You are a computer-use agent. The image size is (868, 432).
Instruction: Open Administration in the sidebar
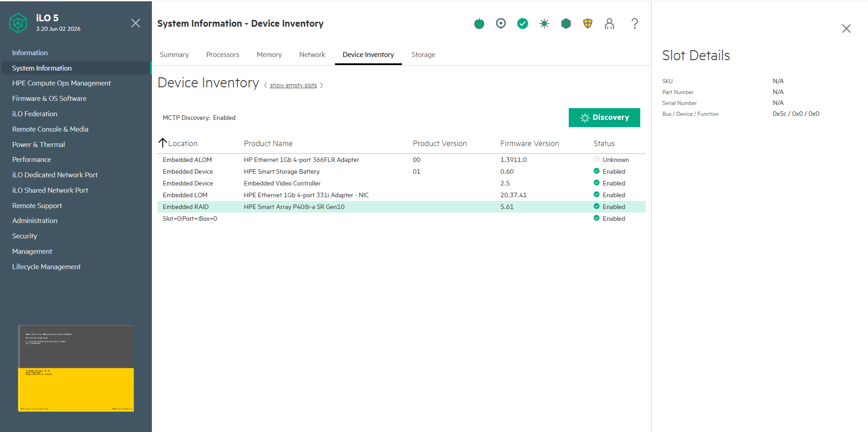coord(35,221)
